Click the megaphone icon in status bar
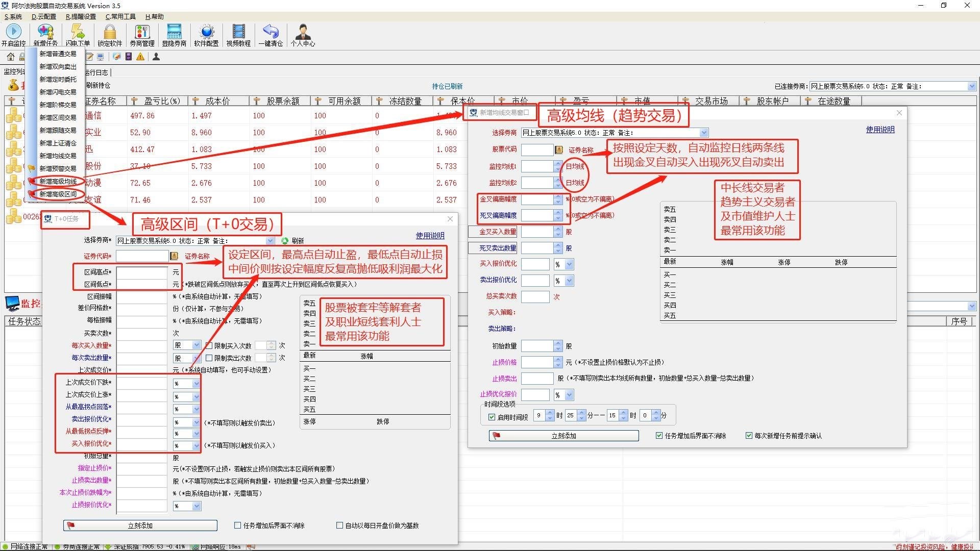This screenshot has height=551, width=980. click(251, 546)
